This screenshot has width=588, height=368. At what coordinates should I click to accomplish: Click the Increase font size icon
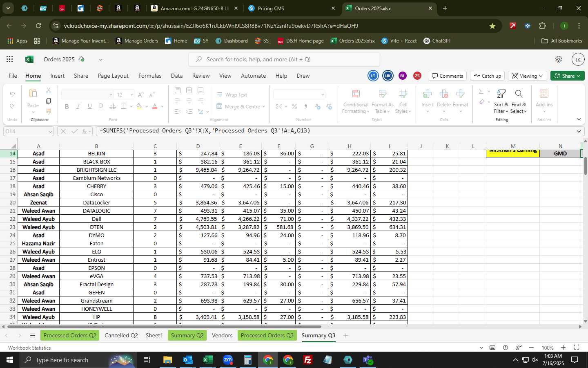141,94
